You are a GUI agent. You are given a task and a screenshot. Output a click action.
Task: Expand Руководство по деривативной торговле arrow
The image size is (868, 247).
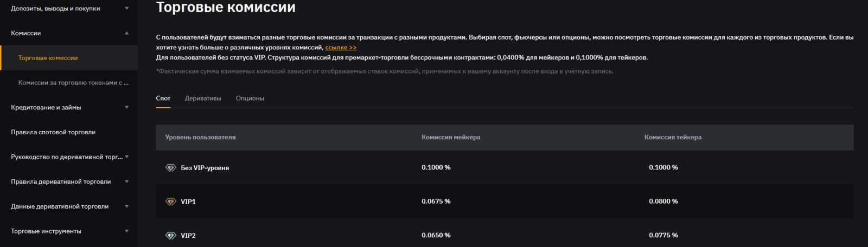126,157
